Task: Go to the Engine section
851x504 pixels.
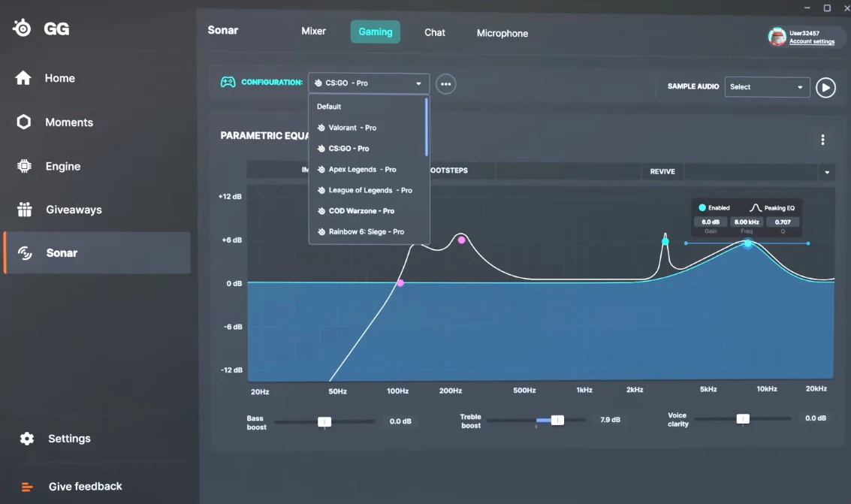Action: (x=62, y=167)
